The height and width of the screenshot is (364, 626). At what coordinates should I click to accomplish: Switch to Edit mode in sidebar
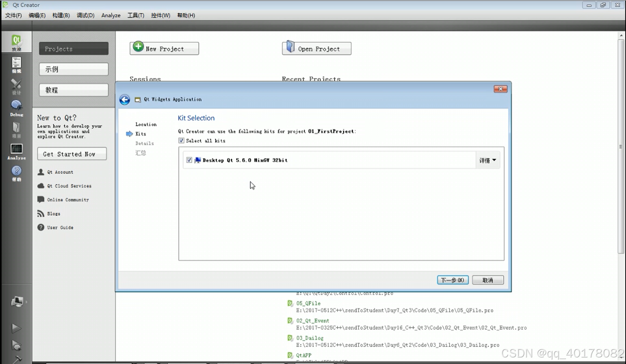16,65
